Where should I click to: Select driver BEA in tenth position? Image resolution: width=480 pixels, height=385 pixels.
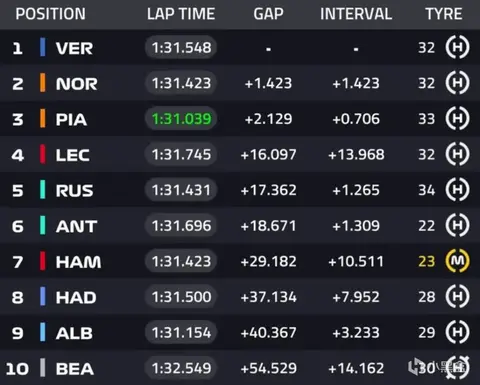click(75, 369)
